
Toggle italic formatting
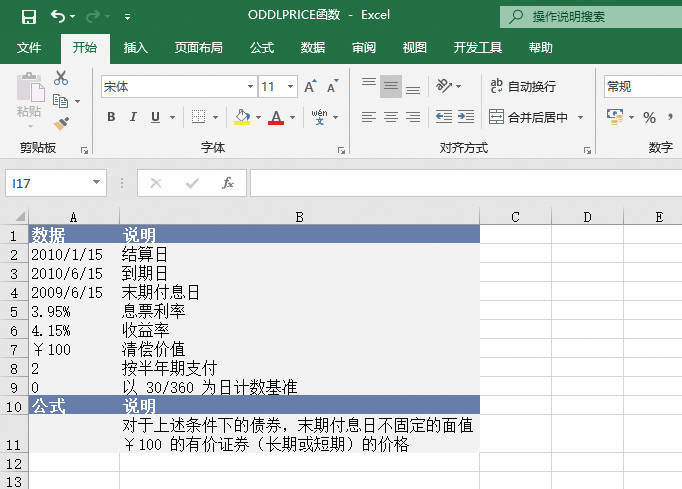click(133, 117)
